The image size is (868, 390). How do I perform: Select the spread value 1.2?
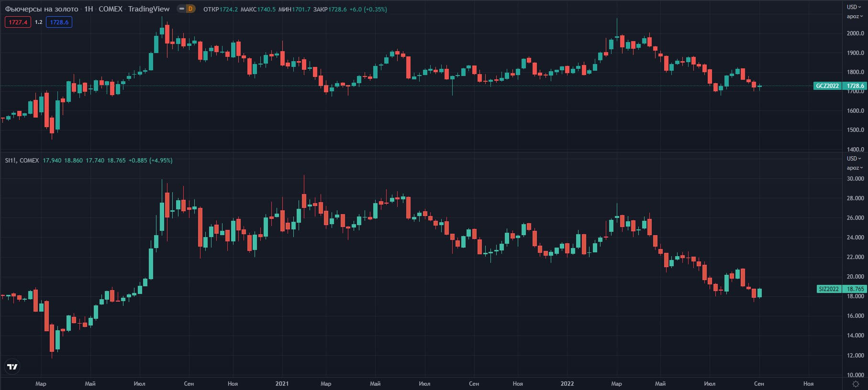[39, 22]
